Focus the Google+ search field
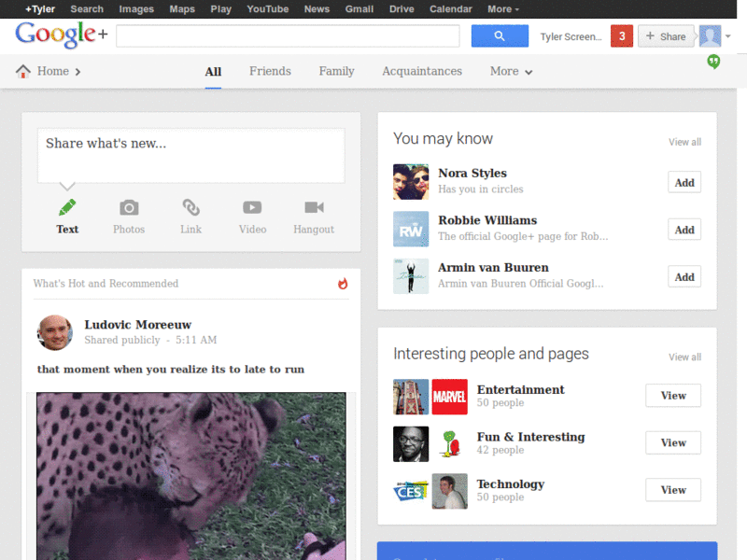Screen dimensions: 747x560 pos(288,36)
